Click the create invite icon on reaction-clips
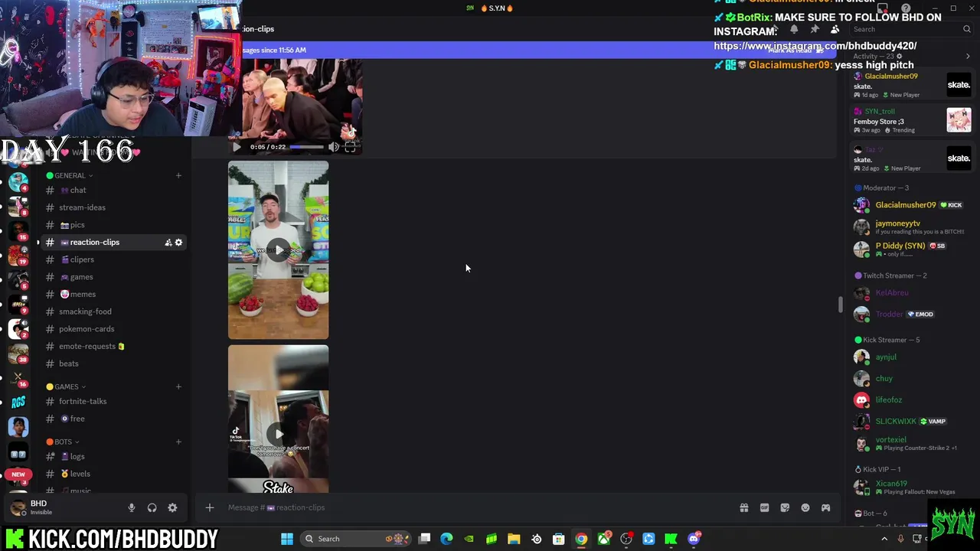This screenshot has width=980, height=551. 168,243
